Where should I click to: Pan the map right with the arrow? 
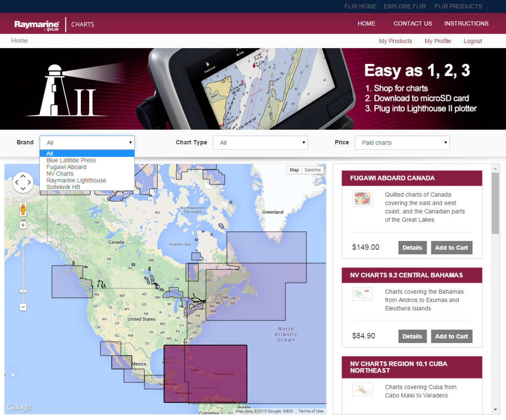click(29, 182)
